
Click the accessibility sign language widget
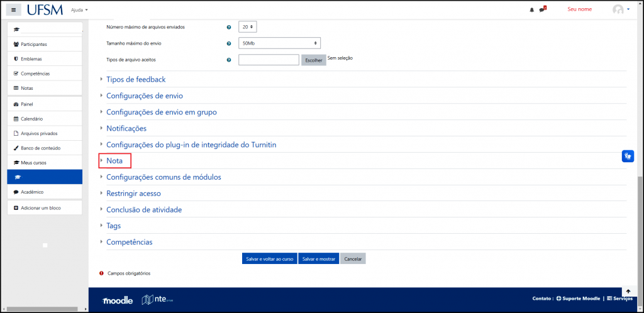(628, 156)
